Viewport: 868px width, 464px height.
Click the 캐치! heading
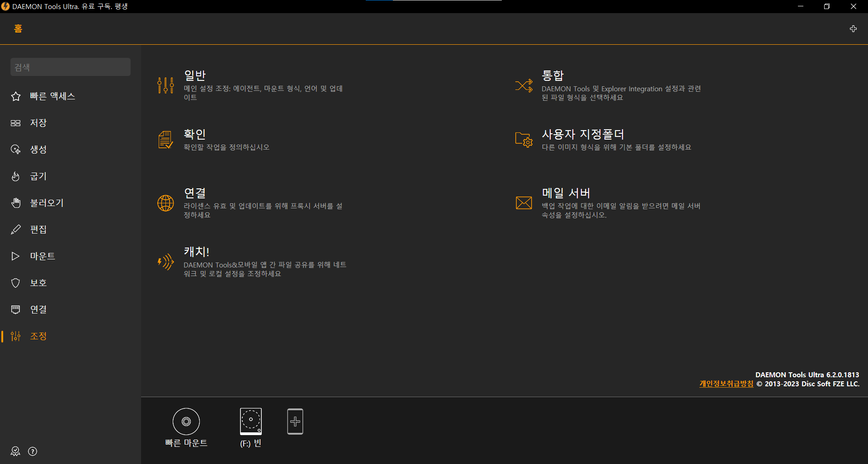pyautogui.click(x=197, y=252)
